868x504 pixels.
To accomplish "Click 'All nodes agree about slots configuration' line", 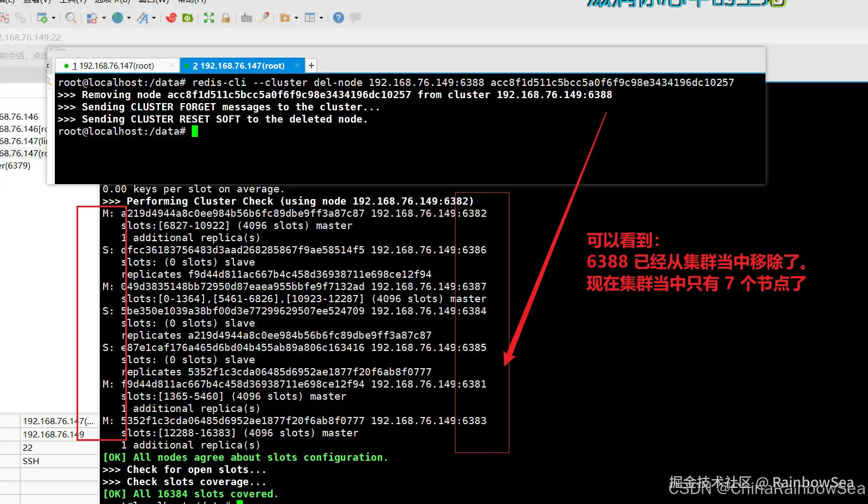I will point(245,457).
